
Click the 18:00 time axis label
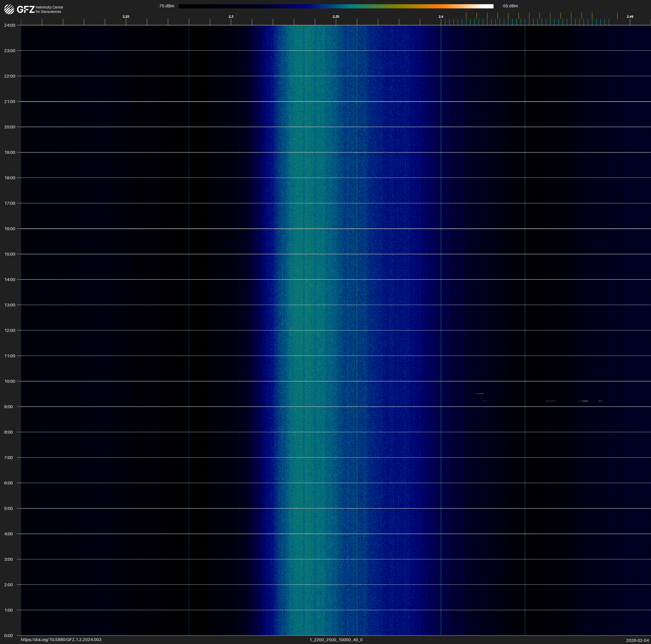coord(10,178)
